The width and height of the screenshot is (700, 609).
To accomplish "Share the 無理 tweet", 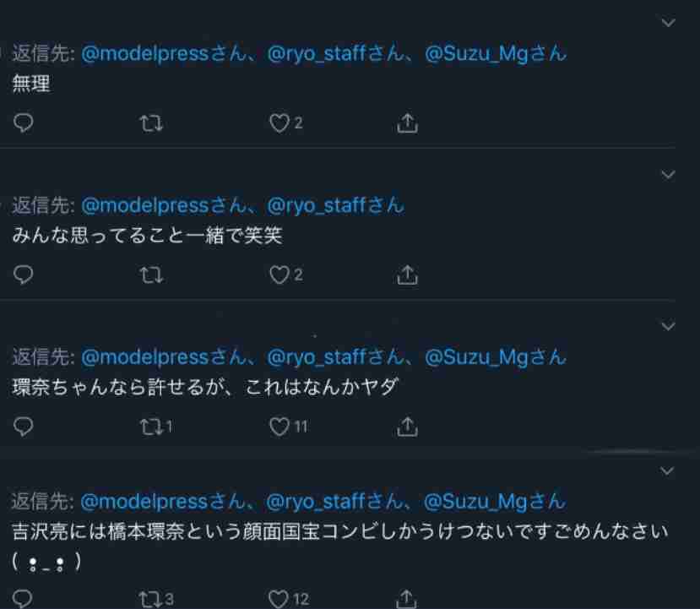I will (407, 123).
